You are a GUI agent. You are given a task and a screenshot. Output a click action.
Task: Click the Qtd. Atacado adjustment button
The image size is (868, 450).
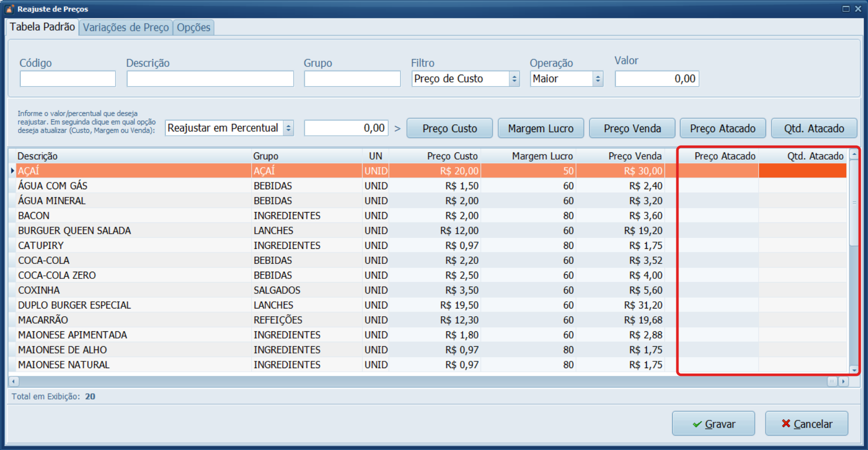coord(814,128)
